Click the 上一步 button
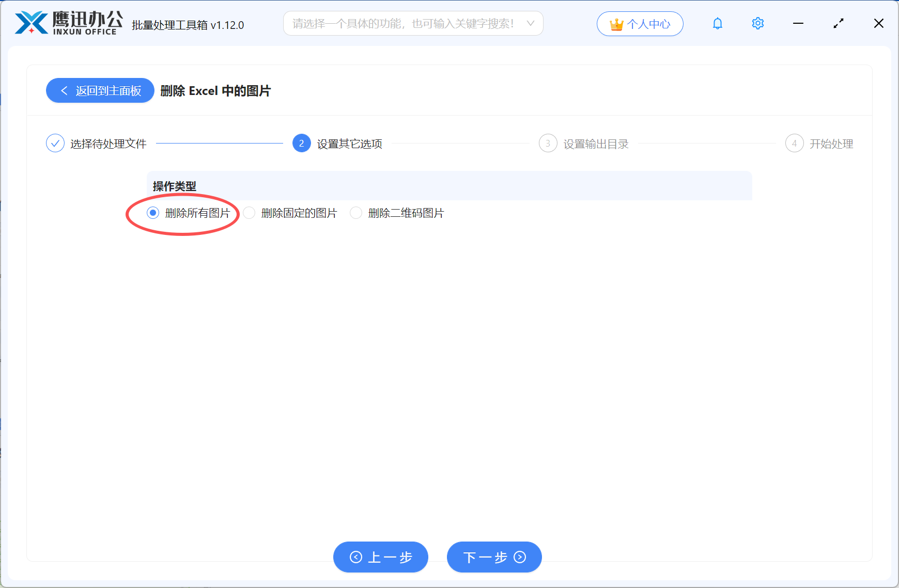899x588 pixels. 381,557
